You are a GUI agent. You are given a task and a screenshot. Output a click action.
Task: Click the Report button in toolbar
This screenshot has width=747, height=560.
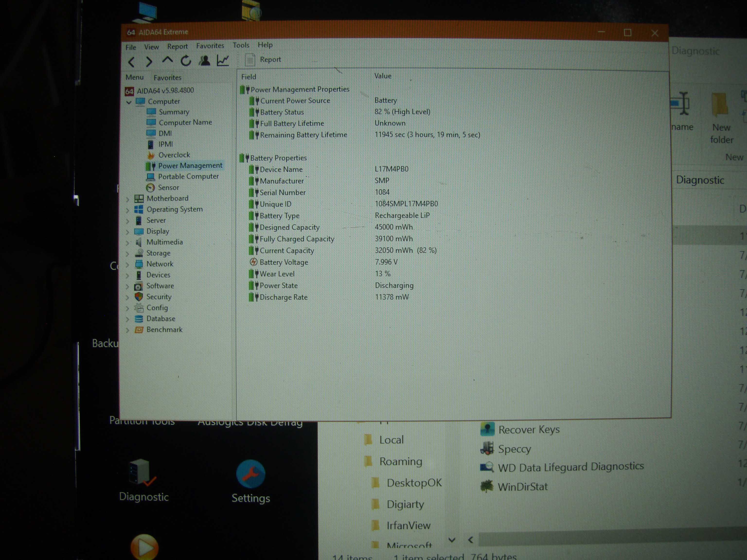tap(263, 60)
